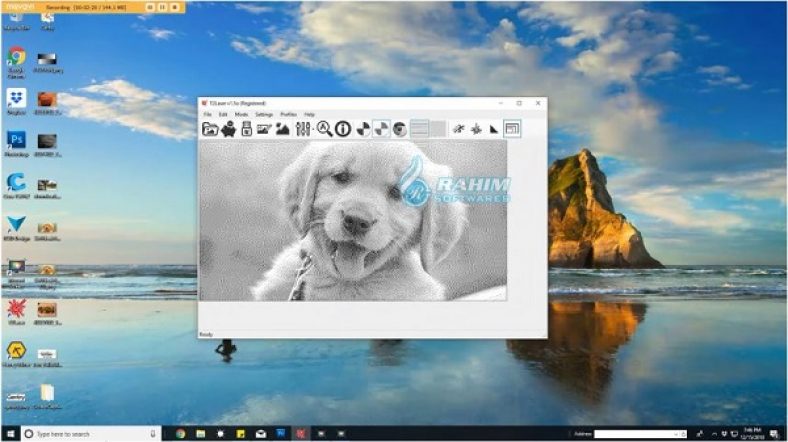Select the black checkered circle mode icon
This screenshot has width=788, height=442.
[363, 129]
